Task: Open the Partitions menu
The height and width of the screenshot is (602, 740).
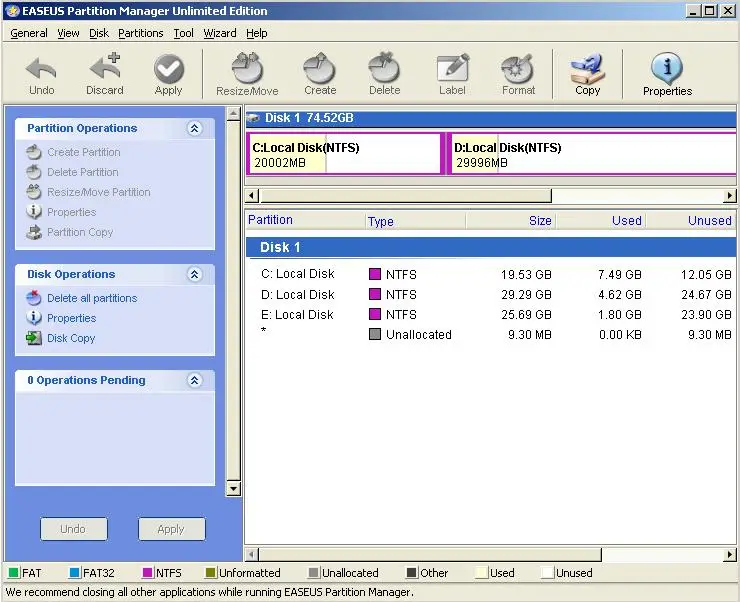Action: coord(140,33)
